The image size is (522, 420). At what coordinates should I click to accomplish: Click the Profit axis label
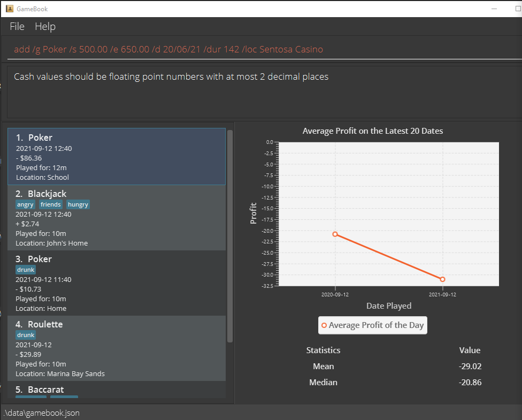click(254, 213)
